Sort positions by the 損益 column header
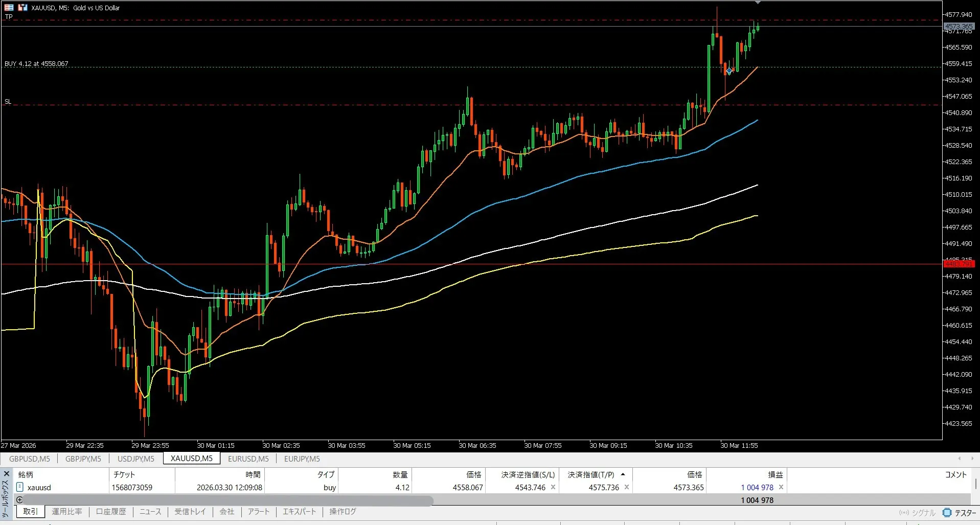 pos(775,474)
